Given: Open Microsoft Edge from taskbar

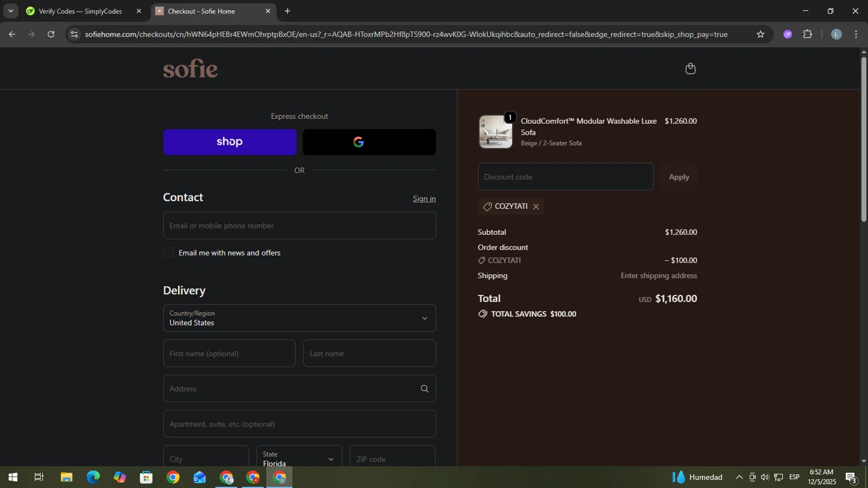Looking at the screenshot, I should point(93,477).
